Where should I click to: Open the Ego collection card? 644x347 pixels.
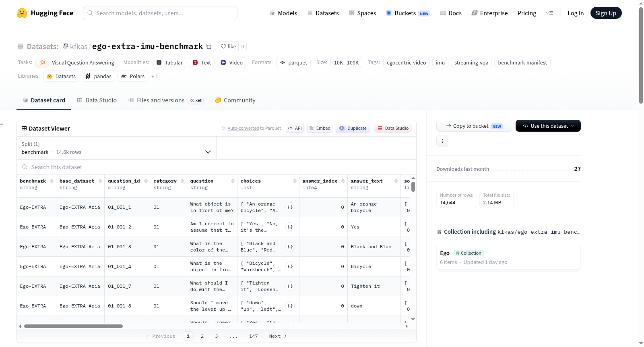(x=508, y=257)
